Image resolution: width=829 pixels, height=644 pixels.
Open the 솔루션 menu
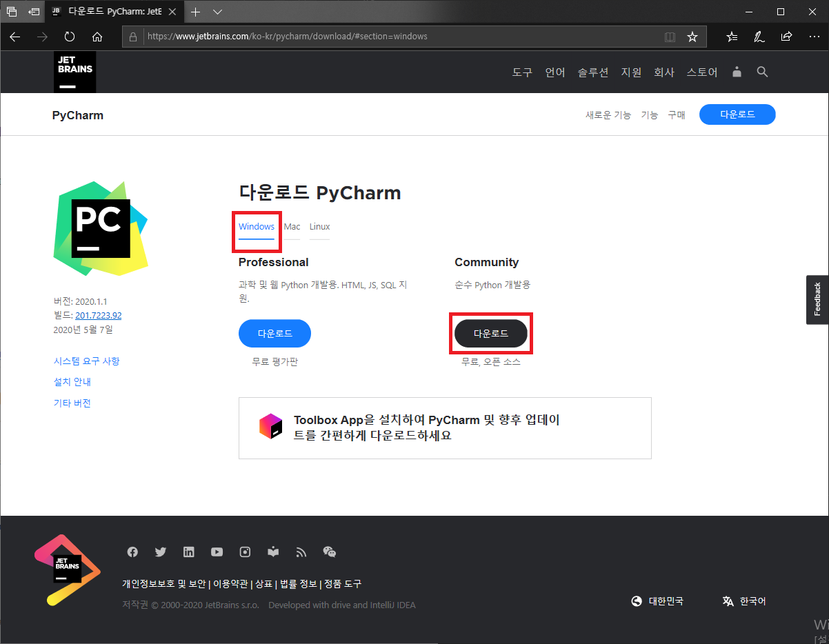pos(593,72)
